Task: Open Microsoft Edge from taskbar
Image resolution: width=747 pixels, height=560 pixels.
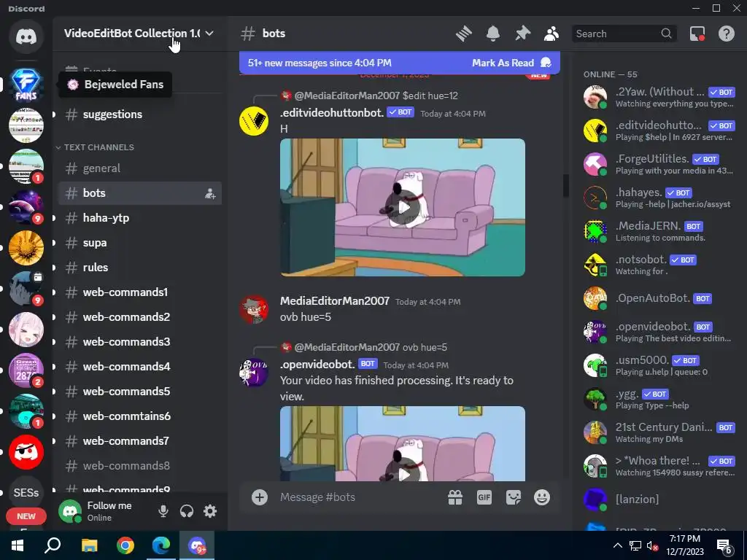Action: tap(161, 545)
